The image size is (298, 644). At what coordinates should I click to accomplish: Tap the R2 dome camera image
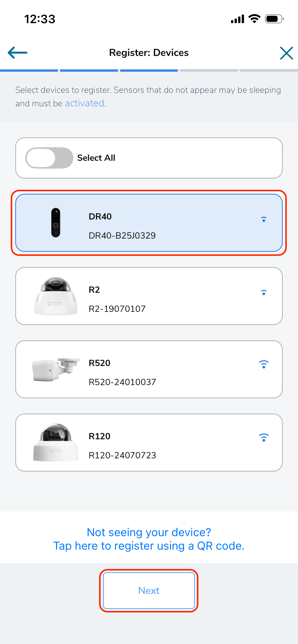(x=56, y=296)
